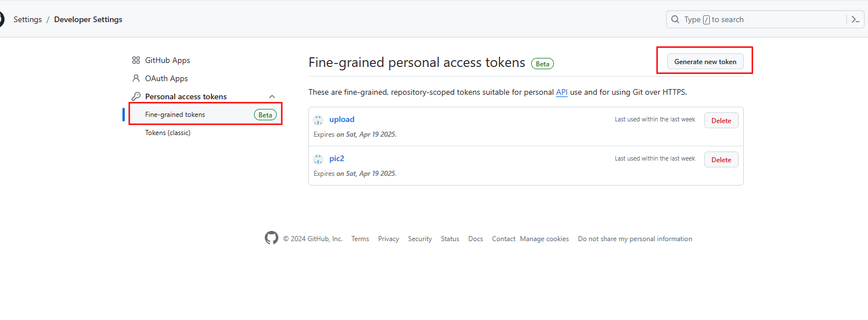Open the pic2 token link
Screen dimensions: 868x320
pyautogui.click(x=337, y=158)
